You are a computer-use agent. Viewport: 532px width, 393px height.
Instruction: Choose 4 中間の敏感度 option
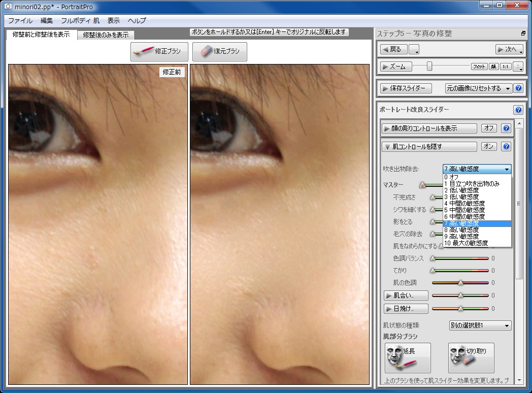pos(477,204)
